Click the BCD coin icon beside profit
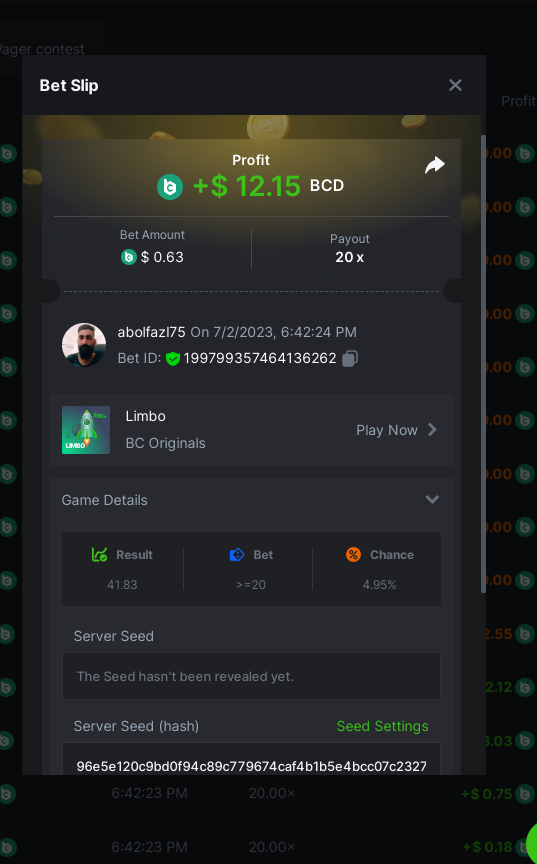The height and width of the screenshot is (864, 537). [170, 187]
